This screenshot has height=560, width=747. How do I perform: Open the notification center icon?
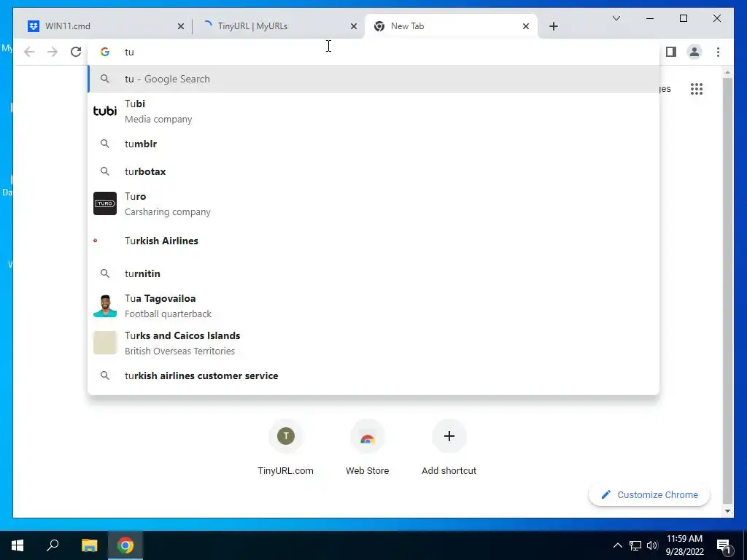[724, 545]
